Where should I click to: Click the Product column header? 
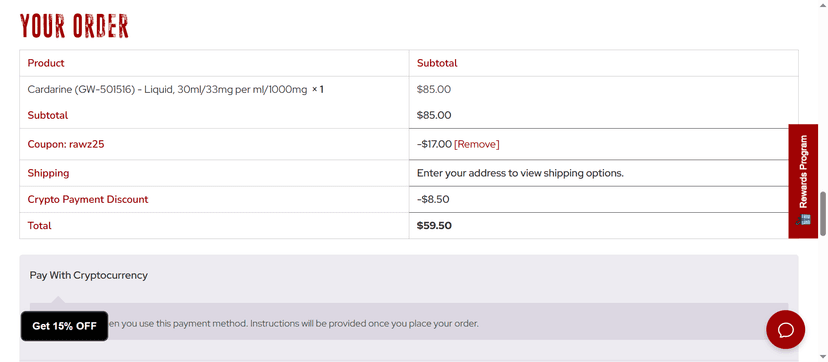click(46, 63)
